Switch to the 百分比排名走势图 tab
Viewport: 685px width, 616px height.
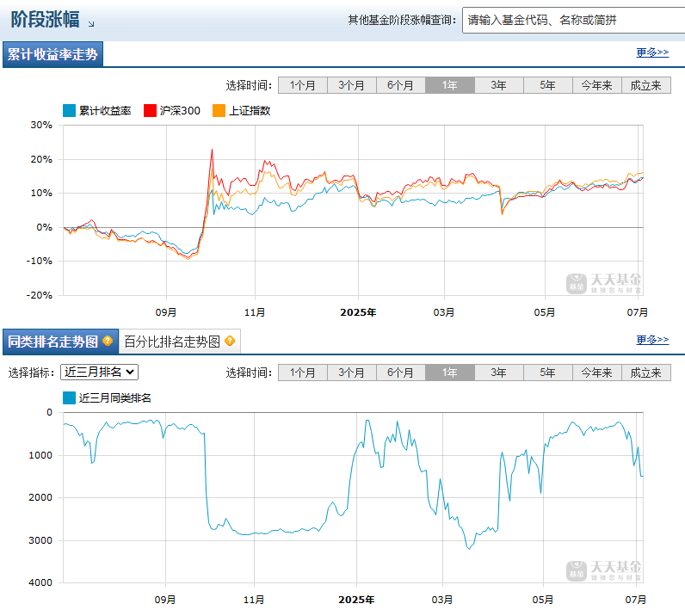180,342
